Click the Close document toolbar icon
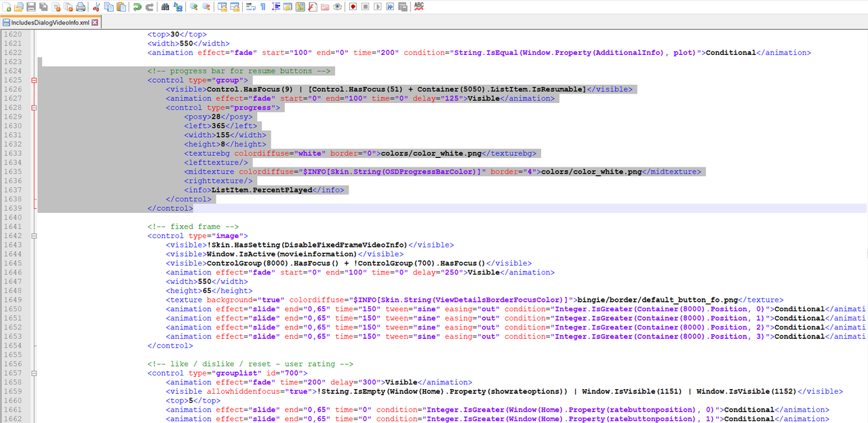Screen dimensions: 868x423 click(56, 7)
